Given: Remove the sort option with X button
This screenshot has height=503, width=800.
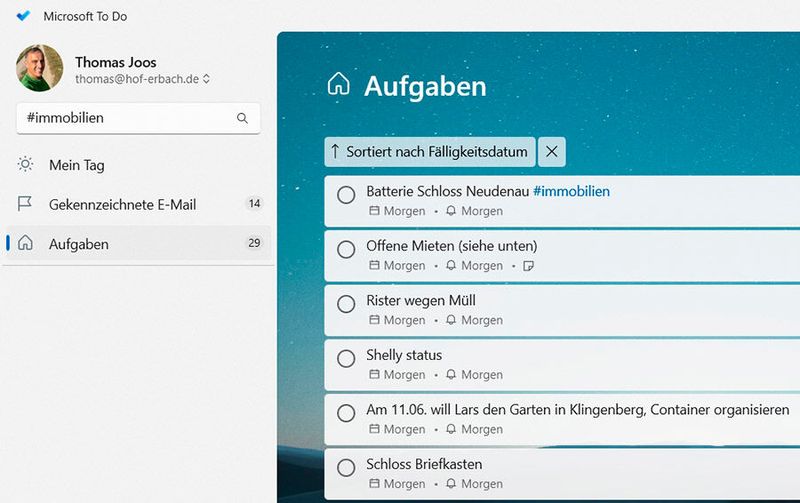Looking at the screenshot, I should point(552,152).
